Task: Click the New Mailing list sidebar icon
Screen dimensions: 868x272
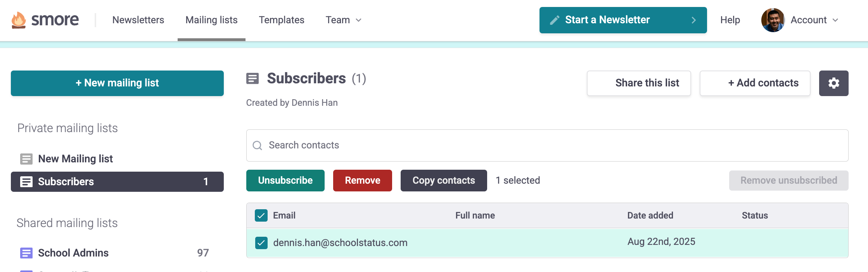Action: (26, 159)
